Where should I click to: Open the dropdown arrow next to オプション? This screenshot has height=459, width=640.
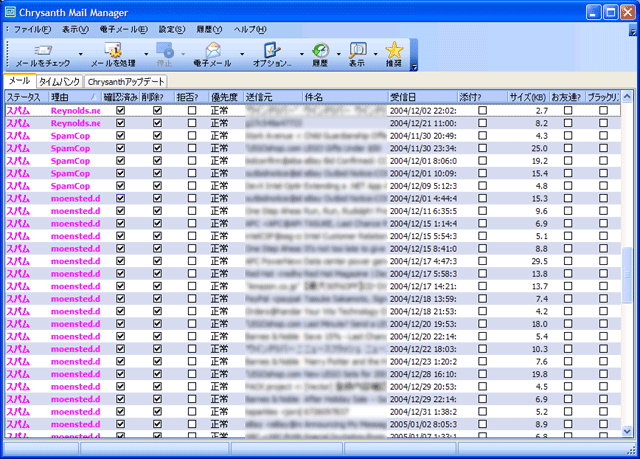point(302,54)
